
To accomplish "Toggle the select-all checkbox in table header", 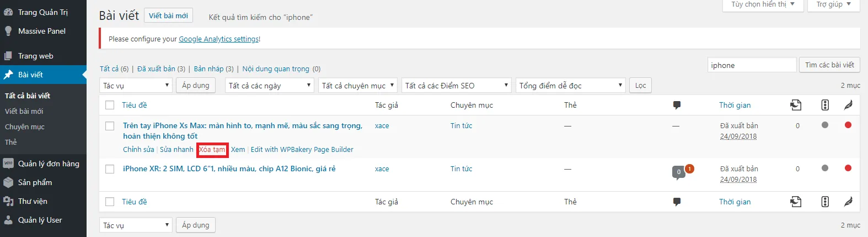I will (110, 105).
